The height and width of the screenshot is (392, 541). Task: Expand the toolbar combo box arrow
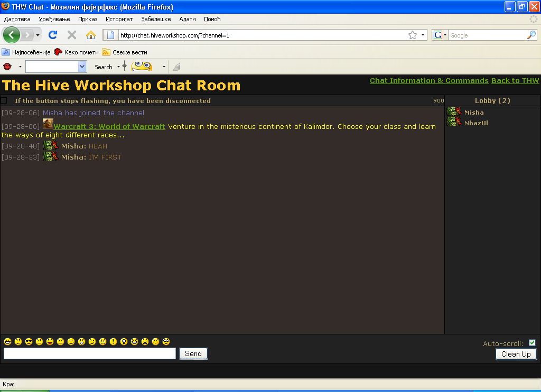pos(82,67)
